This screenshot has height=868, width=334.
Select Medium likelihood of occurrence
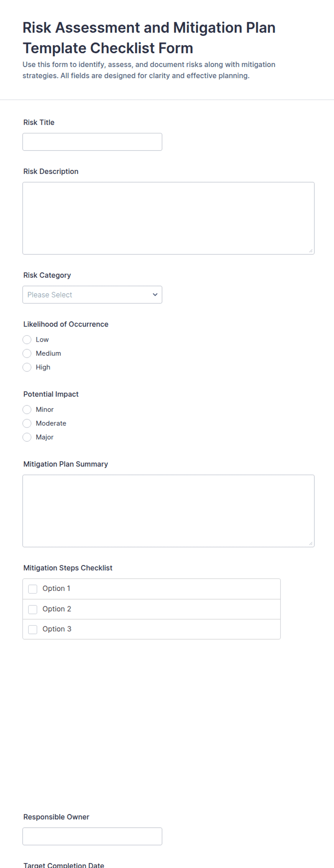tap(27, 354)
